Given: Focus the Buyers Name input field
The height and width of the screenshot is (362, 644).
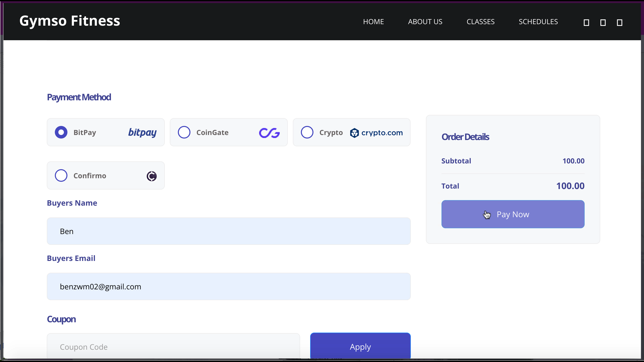Looking at the screenshot, I should (228, 231).
